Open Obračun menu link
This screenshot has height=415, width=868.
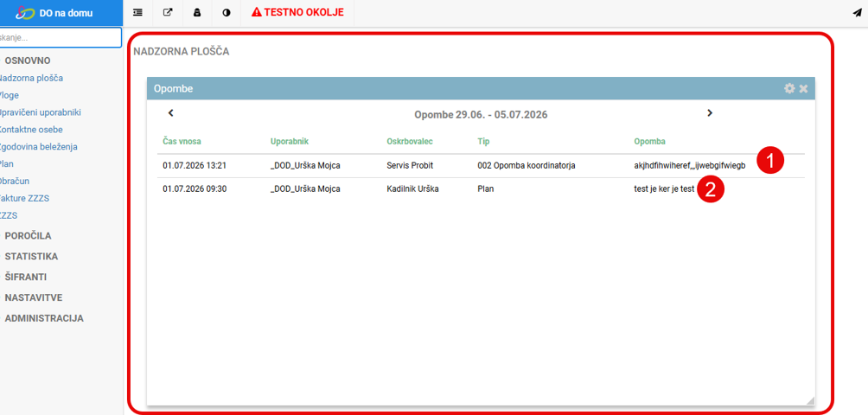click(x=15, y=181)
